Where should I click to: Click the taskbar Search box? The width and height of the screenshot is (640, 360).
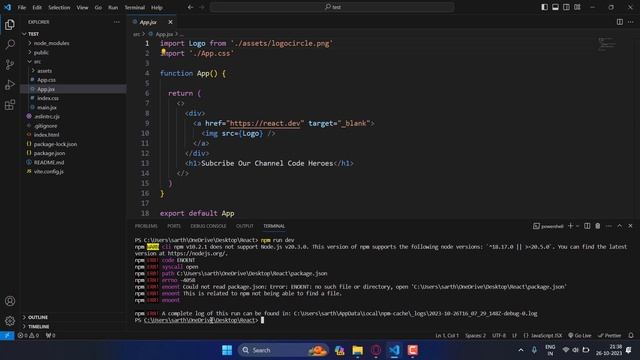[283, 350]
